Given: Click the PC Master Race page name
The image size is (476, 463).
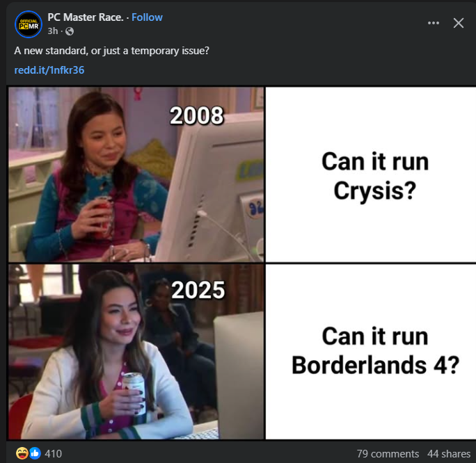Looking at the screenshot, I should click(x=86, y=17).
